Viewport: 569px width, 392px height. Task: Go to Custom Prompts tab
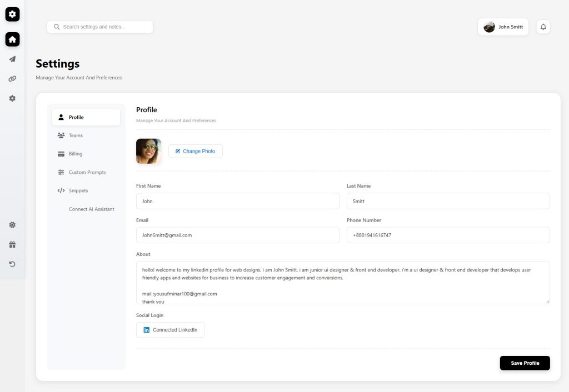pos(86,172)
